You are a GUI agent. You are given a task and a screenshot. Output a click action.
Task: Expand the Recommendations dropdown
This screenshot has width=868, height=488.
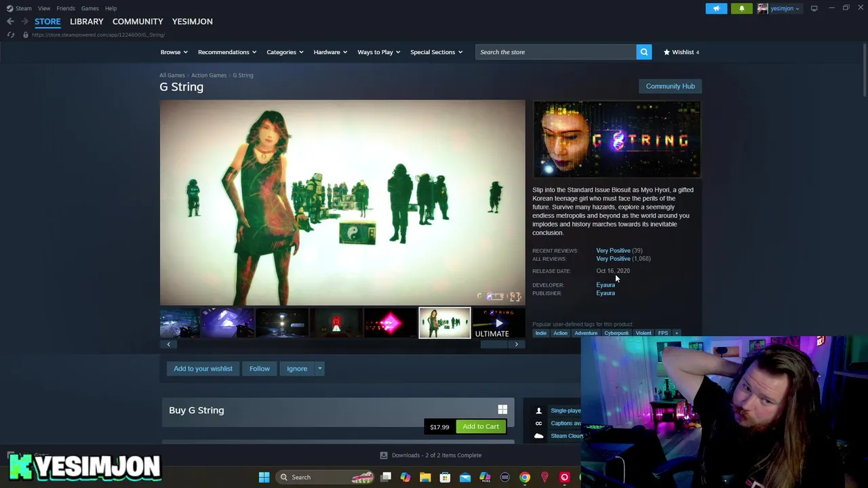(x=227, y=52)
